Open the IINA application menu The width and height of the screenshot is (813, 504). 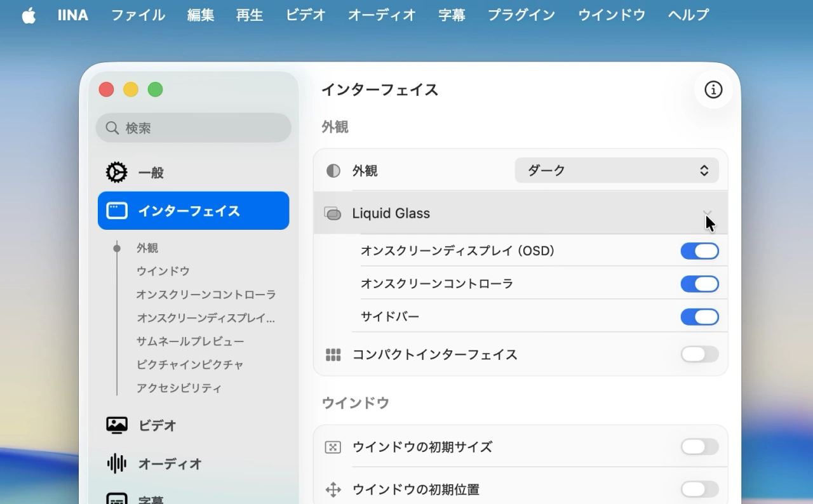(73, 15)
